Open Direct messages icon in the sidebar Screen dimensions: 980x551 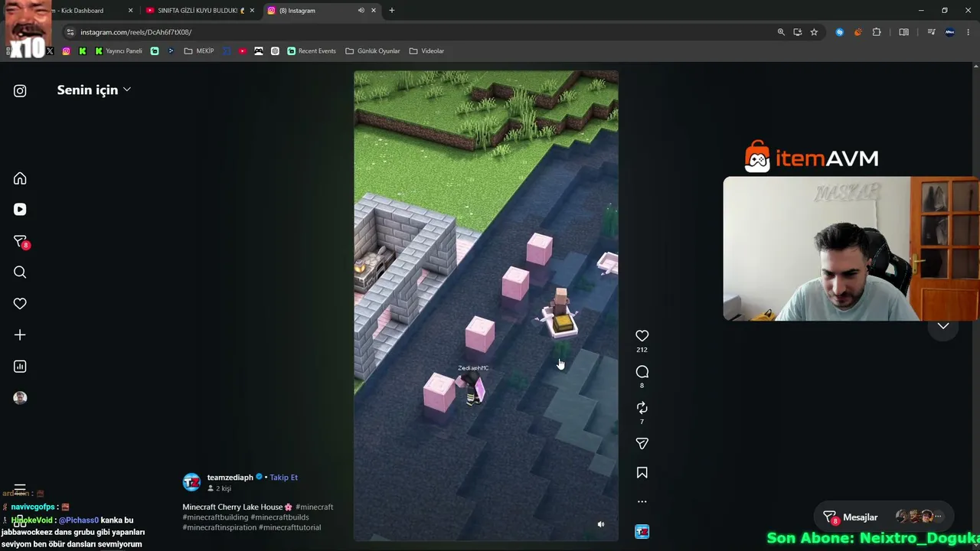(x=21, y=242)
